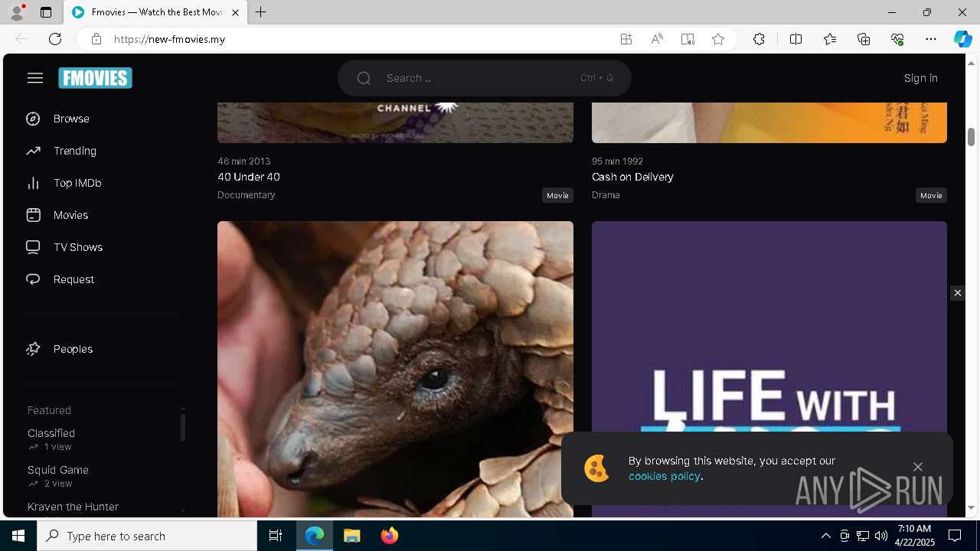Screen dimensions: 980x551
Task: Open the Collections icon
Action: click(864, 39)
